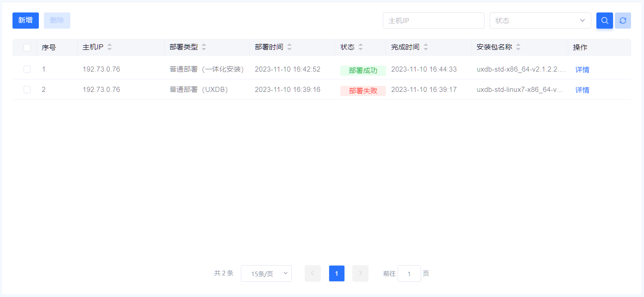
Task: Click the refresh icon button
Action: [623, 20]
